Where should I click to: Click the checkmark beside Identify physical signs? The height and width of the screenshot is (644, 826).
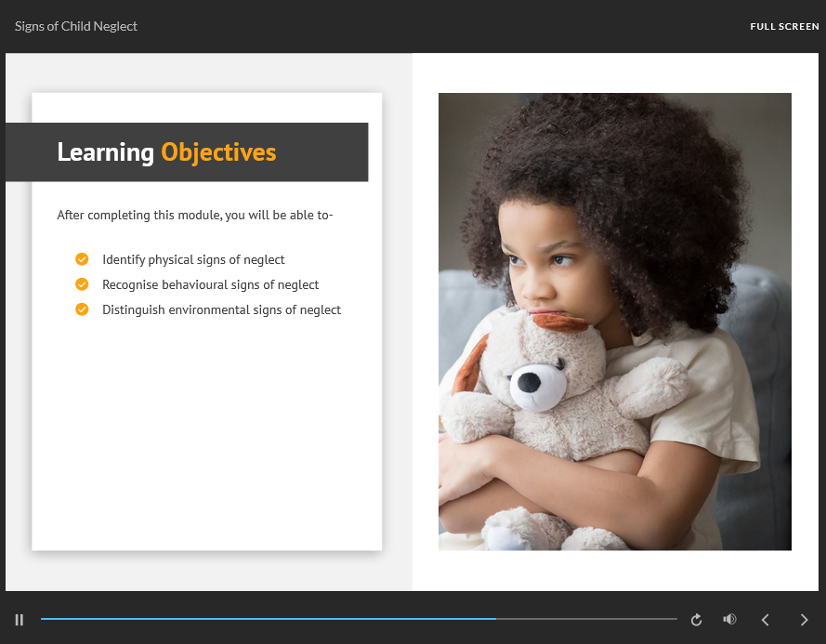coord(82,259)
